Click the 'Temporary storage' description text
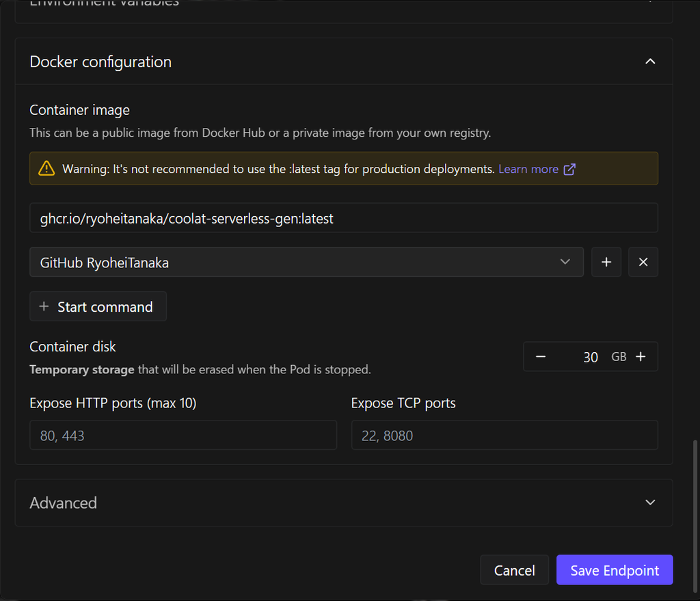Screen dimensions: 700x601 point(200,370)
